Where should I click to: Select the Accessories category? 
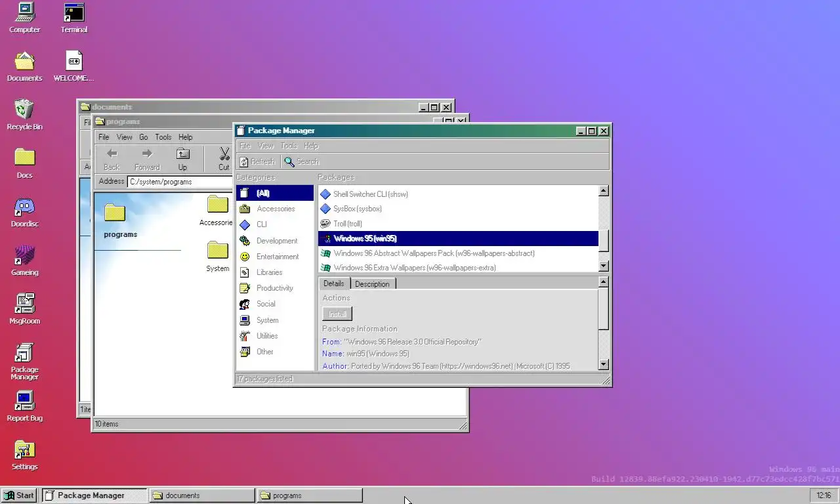coord(275,209)
